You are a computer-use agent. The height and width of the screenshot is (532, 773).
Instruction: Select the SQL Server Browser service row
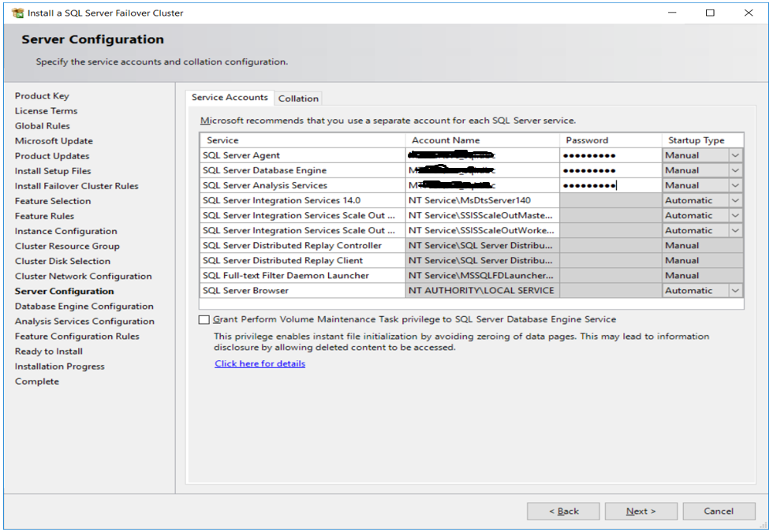pos(303,291)
